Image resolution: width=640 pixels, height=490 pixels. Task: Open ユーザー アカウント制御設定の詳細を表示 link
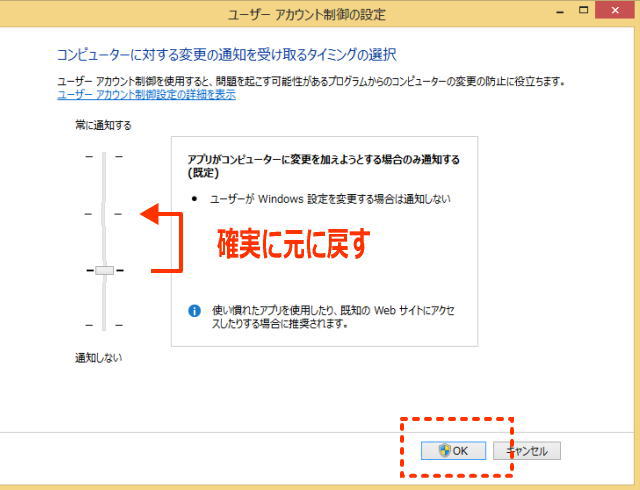click(146, 95)
